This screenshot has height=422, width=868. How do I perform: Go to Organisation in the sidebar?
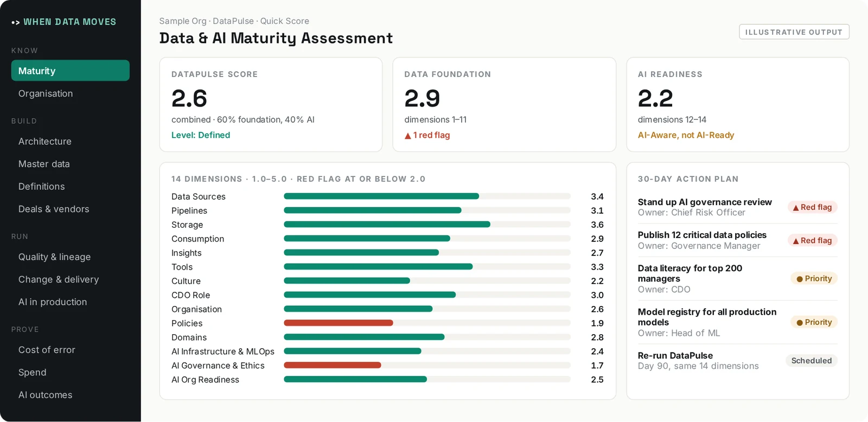(46, 93)
